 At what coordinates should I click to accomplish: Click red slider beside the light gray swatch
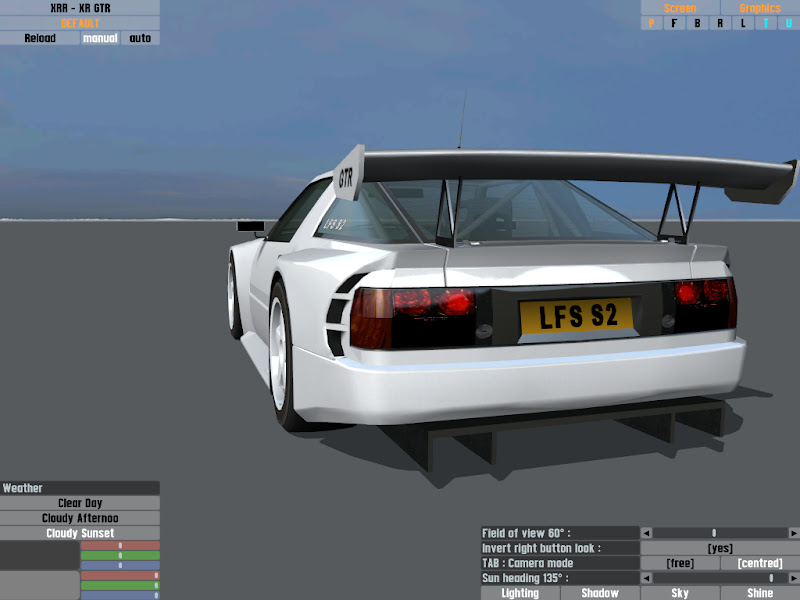click(x=120, y=576)
